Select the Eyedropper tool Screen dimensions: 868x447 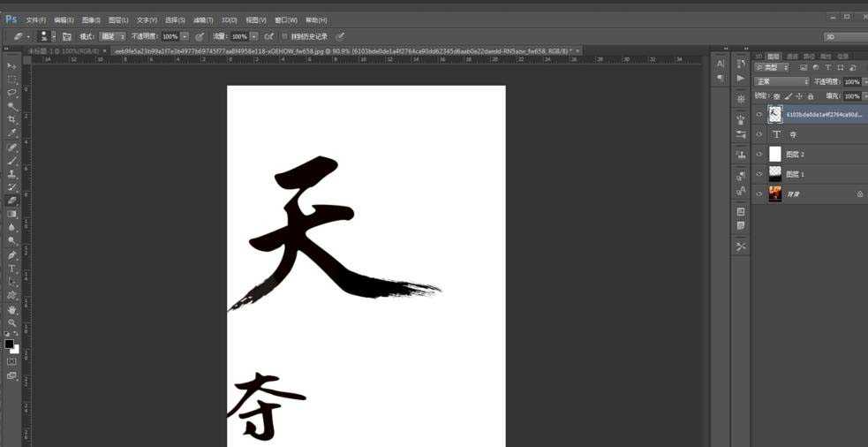pyautogui.click(x=11, y=133)
